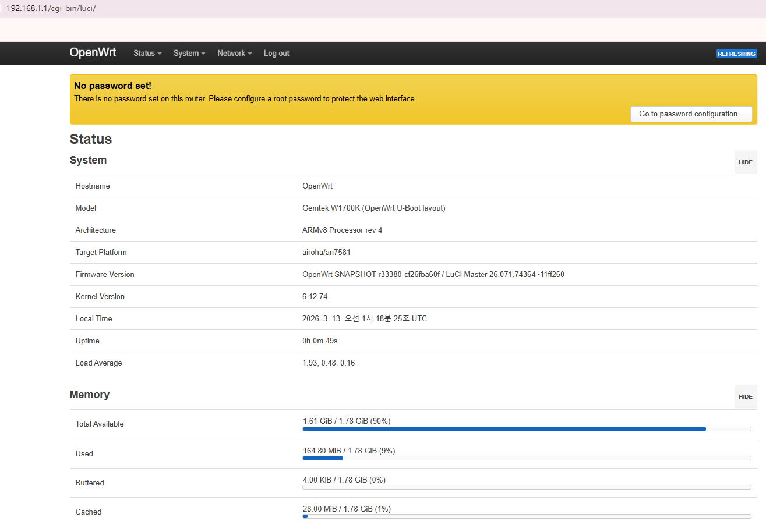Click the REFRESHING status badge

[x=736, y=54]
